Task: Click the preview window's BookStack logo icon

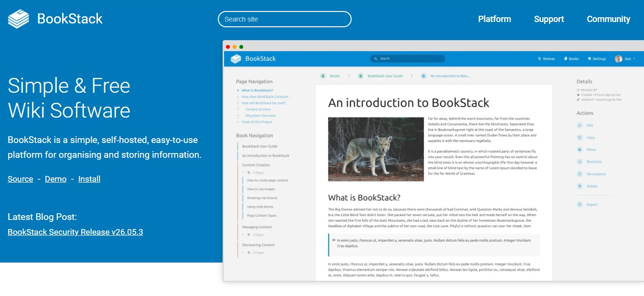Action: click(236, 59)
